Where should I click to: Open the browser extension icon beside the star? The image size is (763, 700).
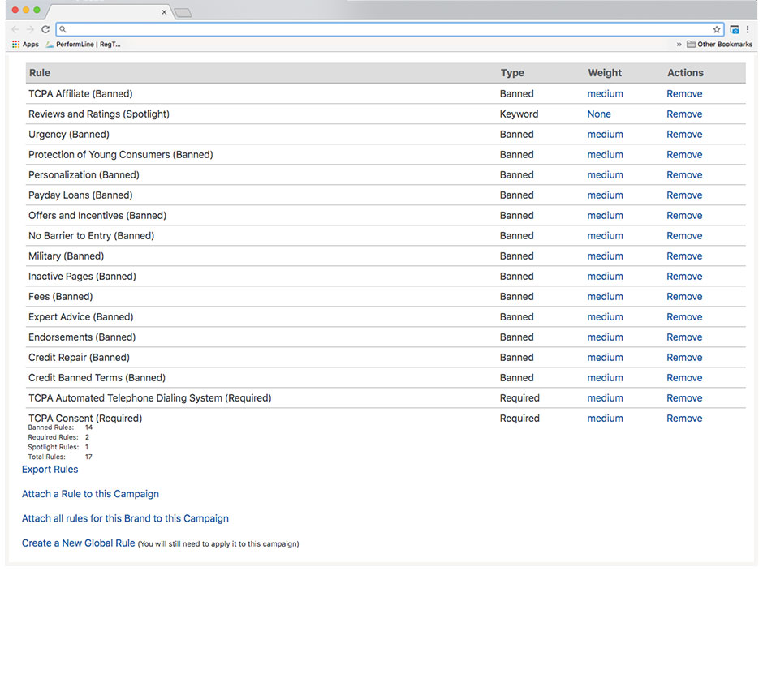coord(735,29)
